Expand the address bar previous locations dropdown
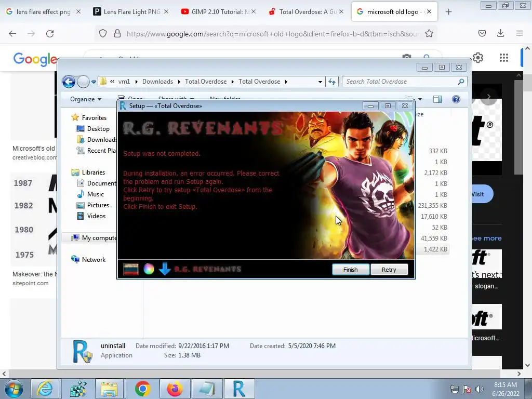The height and width of the screenshot is (399, 532). click(x=320, y=82)
